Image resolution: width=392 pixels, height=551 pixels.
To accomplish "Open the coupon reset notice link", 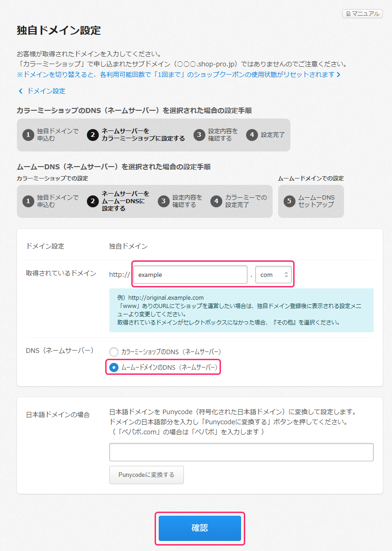I will pyautogui.click(x=176, y=74).
